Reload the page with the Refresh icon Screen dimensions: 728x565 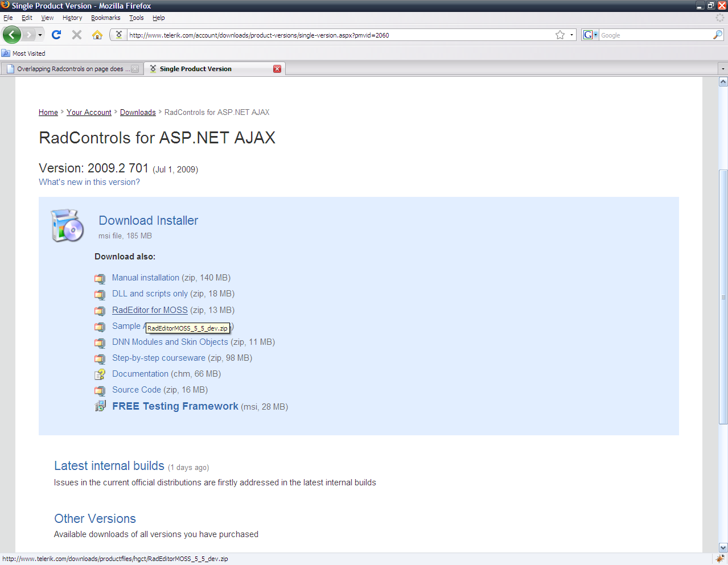pos(56,35)
